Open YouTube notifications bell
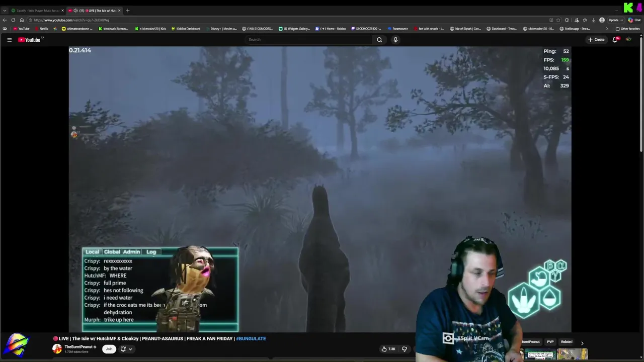644x362 pixels. [x=615, y=40]
